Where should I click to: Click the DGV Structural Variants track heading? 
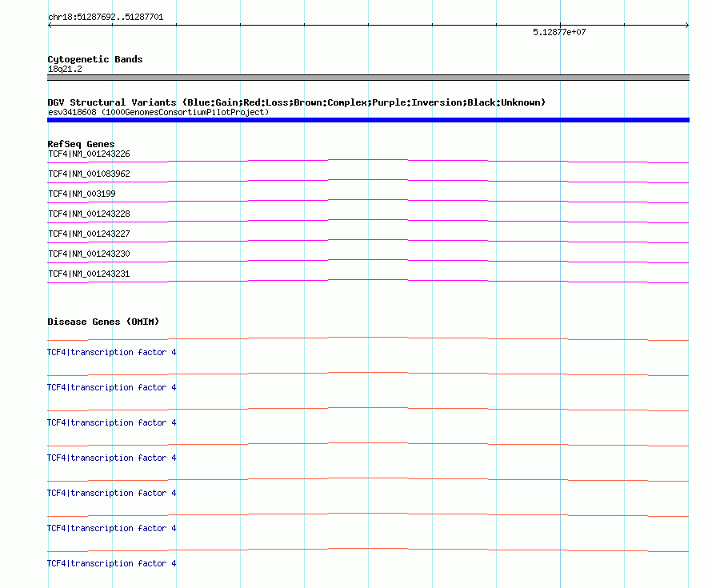point(296,102)
